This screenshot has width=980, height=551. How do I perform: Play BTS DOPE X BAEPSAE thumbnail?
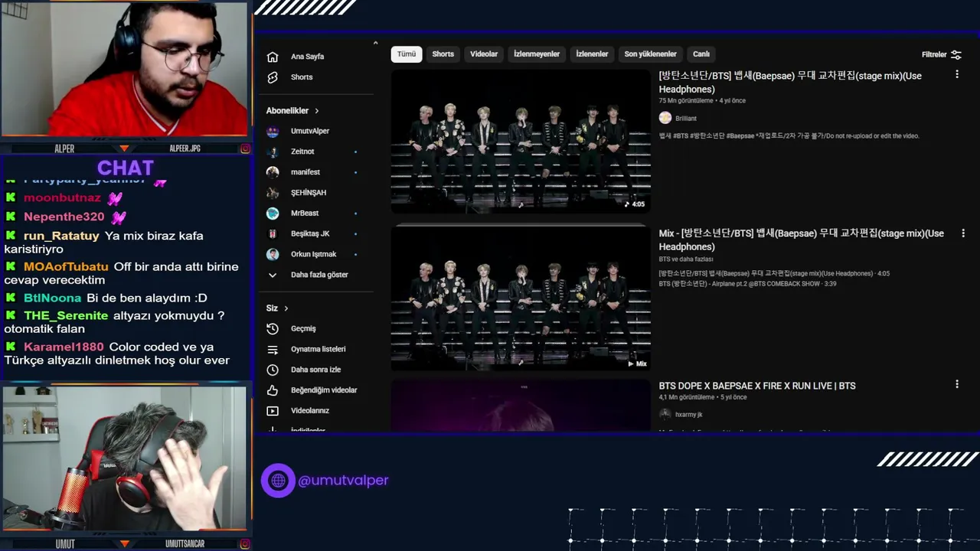point(521,406)
